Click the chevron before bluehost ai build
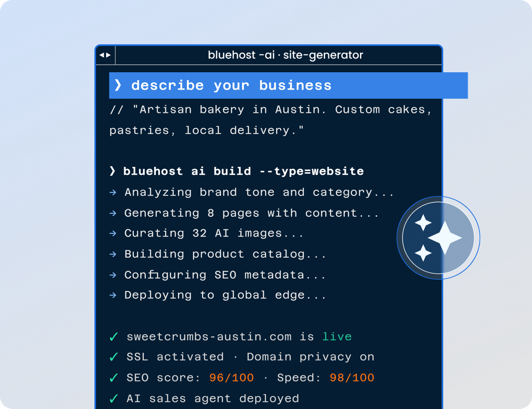The height and width of the screenshot is (409, 532). tap(112, 171)
